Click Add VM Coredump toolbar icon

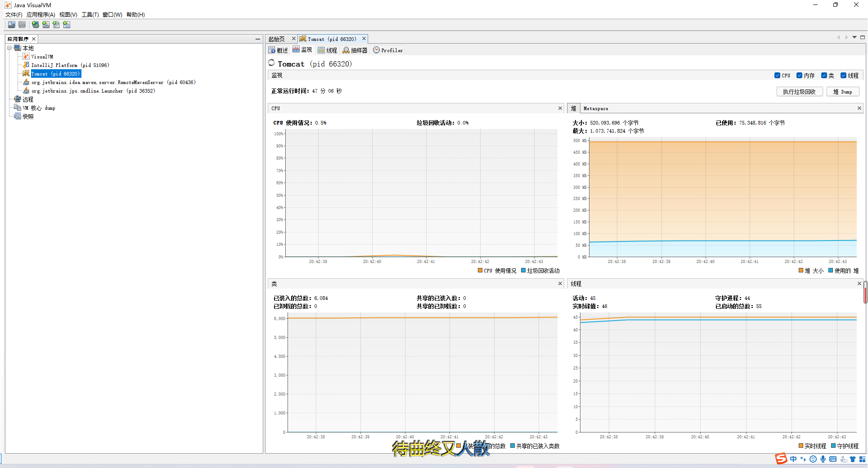tap(56, 25)
